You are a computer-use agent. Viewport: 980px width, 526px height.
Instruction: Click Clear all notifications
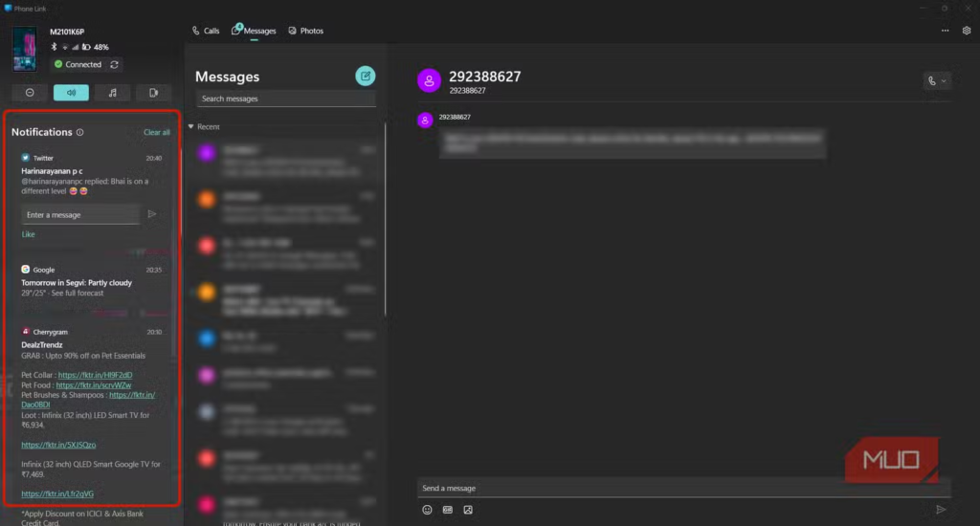click(x=156, y=133)
